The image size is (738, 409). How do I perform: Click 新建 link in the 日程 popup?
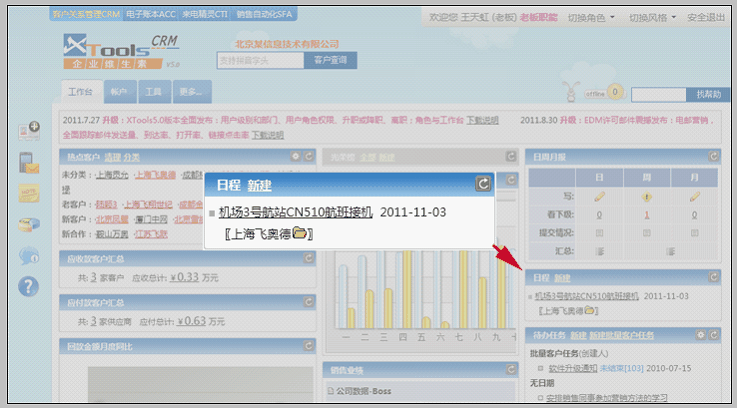click(x=260, y=185)
